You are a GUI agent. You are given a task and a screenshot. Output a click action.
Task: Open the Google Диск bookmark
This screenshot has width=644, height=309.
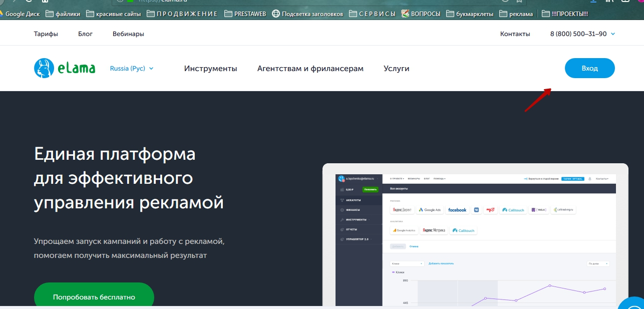point(20,14)
